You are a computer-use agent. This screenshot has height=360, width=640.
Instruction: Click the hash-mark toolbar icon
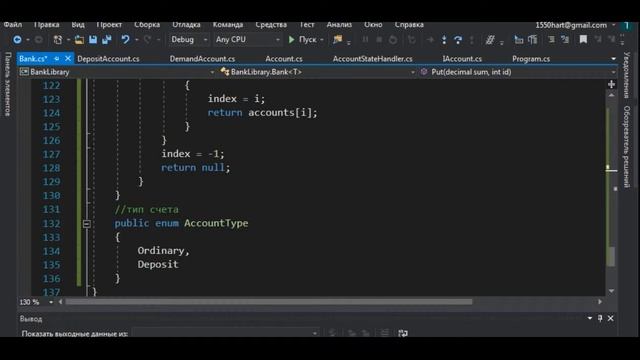pyautogui.click(x=490, y=40)
